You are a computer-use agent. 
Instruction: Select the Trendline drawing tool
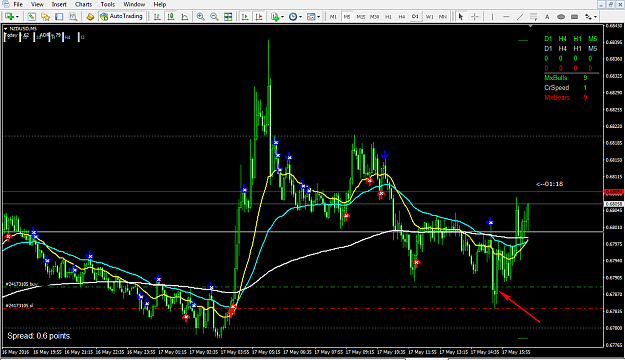pos(520,17)
